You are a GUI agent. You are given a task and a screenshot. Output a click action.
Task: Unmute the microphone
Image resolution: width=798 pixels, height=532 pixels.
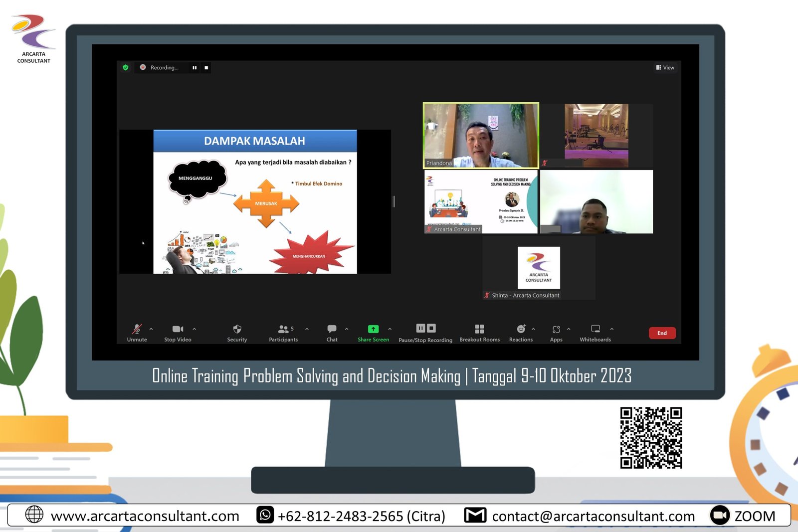pyautogui.click(x=137, y=329)
